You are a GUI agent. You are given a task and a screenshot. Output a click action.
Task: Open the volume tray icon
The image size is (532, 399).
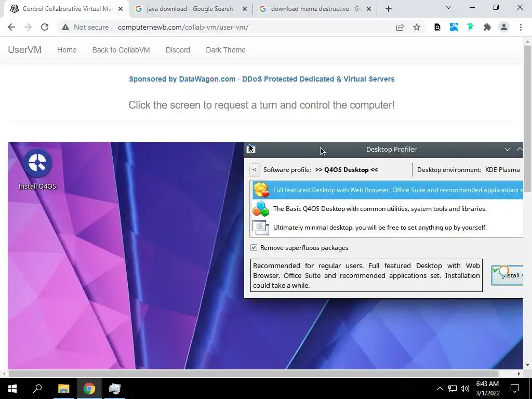point(465,389)
